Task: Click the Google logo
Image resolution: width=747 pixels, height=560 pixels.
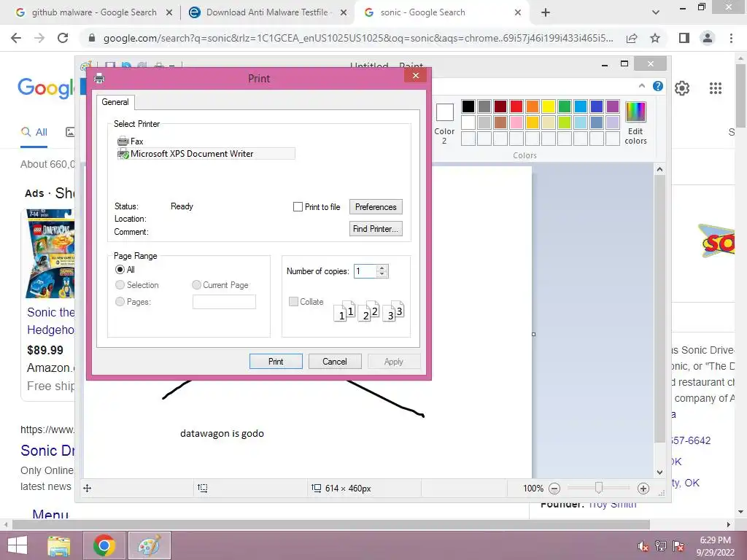Action: pos(46,88)
